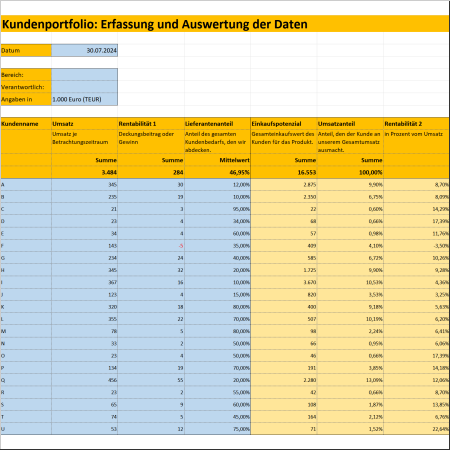Viewport: 450px width, 450px height.
Task: Click Lieferantenanteil value 34,00% in row D
Action: point(217,221)
